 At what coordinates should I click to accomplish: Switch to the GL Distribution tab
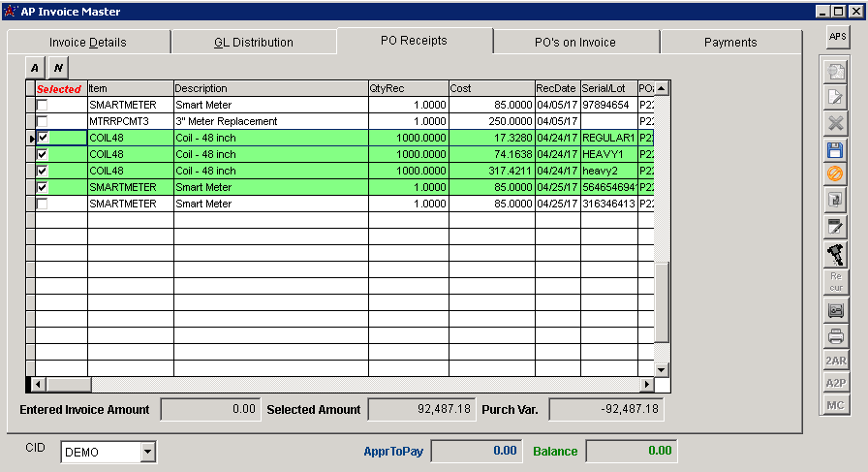click(x=253, y=42)
